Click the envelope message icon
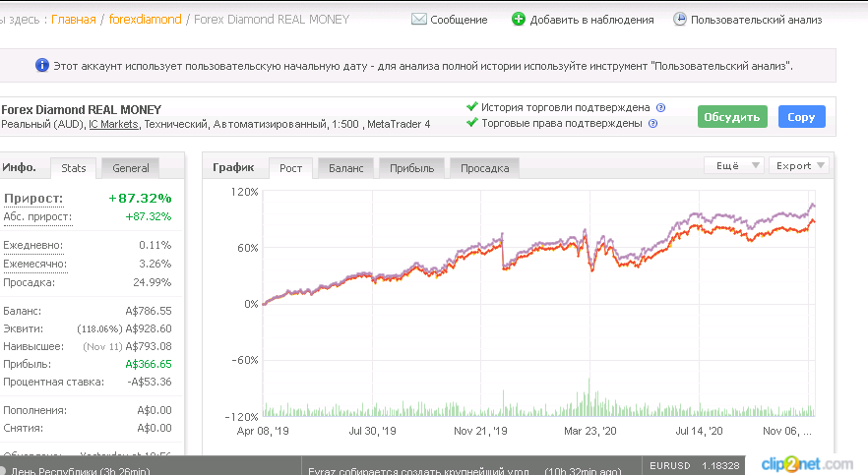 click(x=419, y=20)
